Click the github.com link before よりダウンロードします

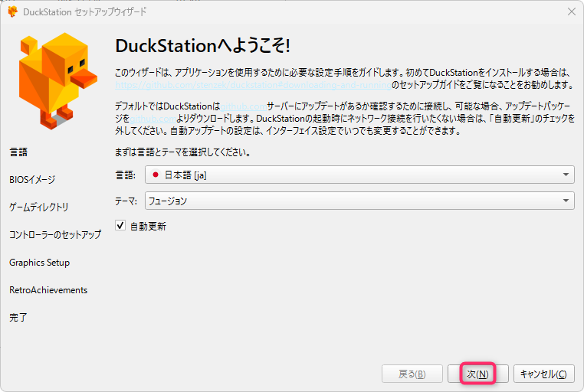click(153, 119)
